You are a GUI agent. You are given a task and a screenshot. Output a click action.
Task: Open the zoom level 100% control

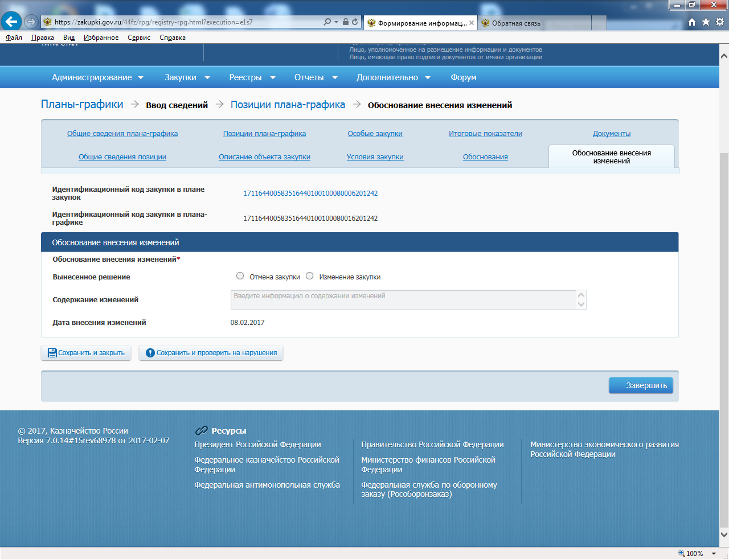pyautogui.click(x=697, y=554)
